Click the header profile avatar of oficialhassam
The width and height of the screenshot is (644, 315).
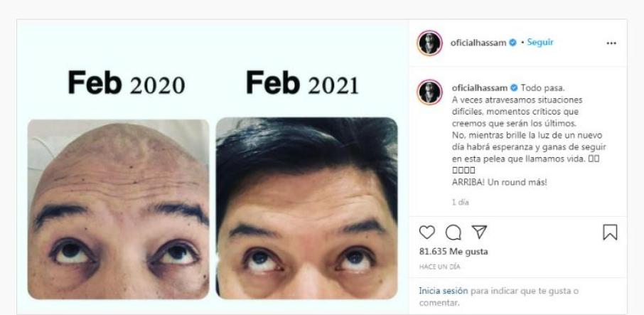pyautogui.click(x=429, y=43)
